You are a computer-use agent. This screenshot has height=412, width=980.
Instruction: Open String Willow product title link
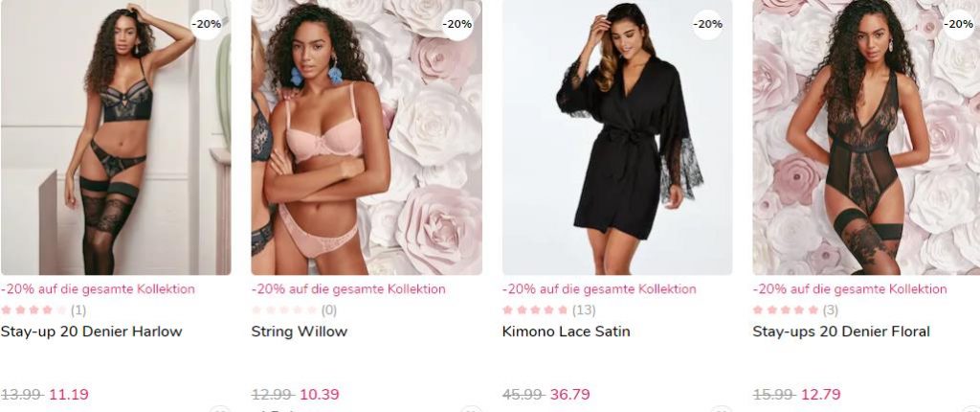click(x=300, y=332)
